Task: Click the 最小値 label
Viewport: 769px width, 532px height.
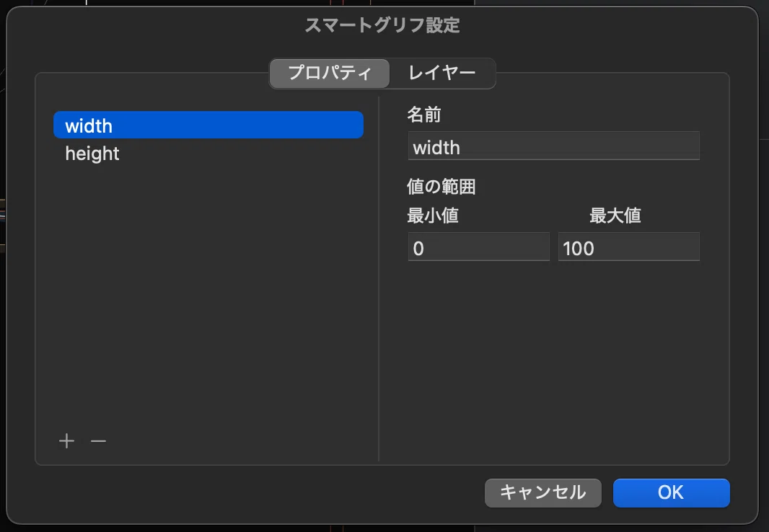Action: (x=433, y=216)
